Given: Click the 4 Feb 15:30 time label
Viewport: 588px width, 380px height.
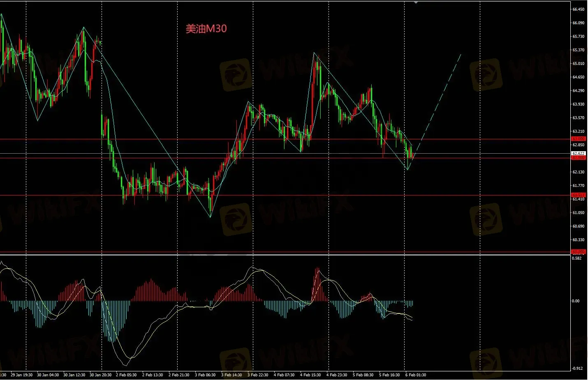Looking at the screenshot, I should click(310, 375).
